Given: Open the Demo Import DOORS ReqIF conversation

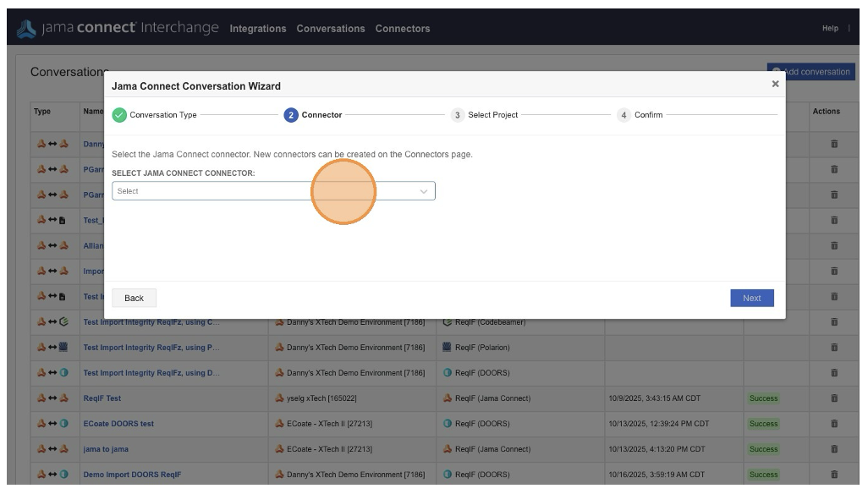Looking at the screenshot, I should pos(132,475).
